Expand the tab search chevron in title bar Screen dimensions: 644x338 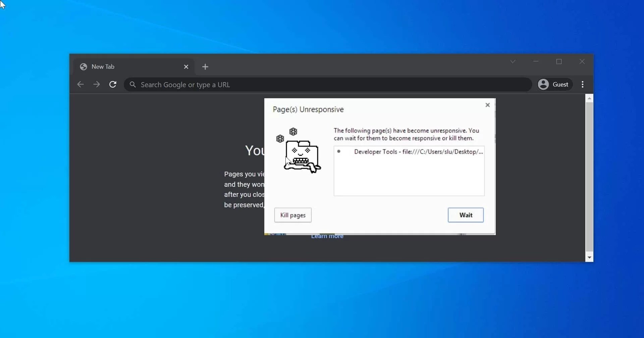[513, 61]
